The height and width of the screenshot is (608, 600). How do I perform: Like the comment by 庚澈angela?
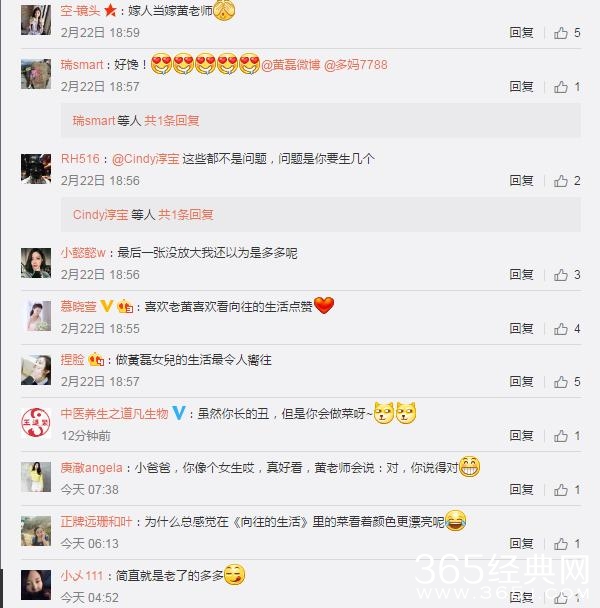561,490
